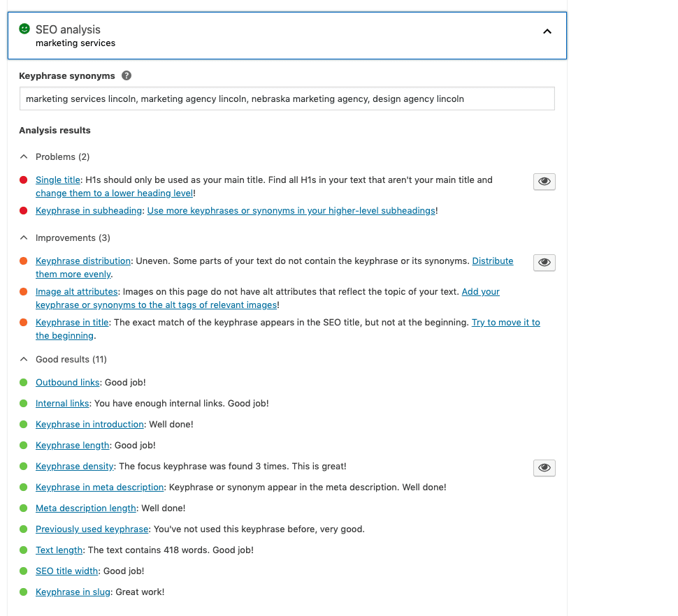678x616 pixels.
Task: Click into the Keyphrase synonyms text field
Action: click(x=287, y=99)
